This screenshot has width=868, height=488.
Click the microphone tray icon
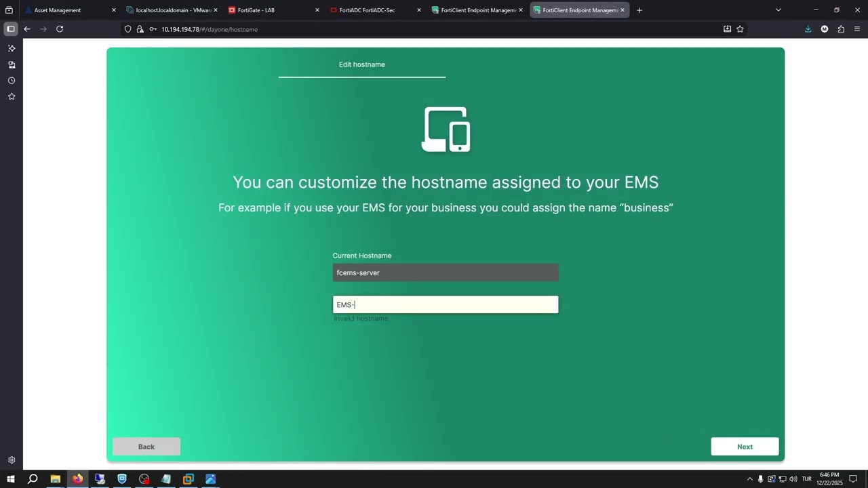[x=760, y=479]
